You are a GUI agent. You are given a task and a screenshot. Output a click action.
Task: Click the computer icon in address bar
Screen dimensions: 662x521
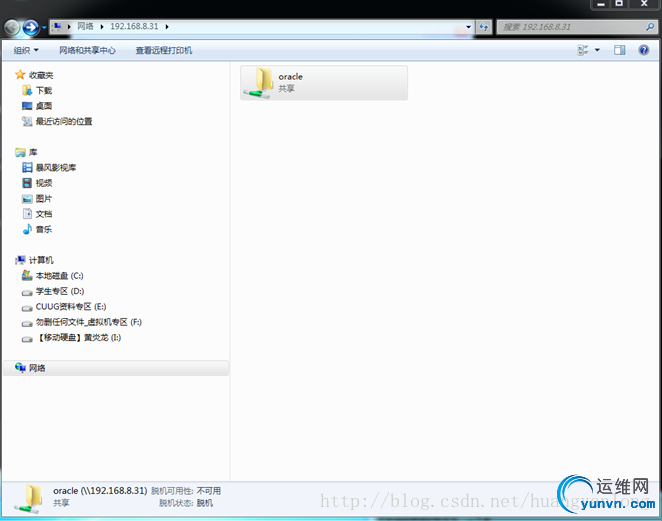[x=57, y=27]
